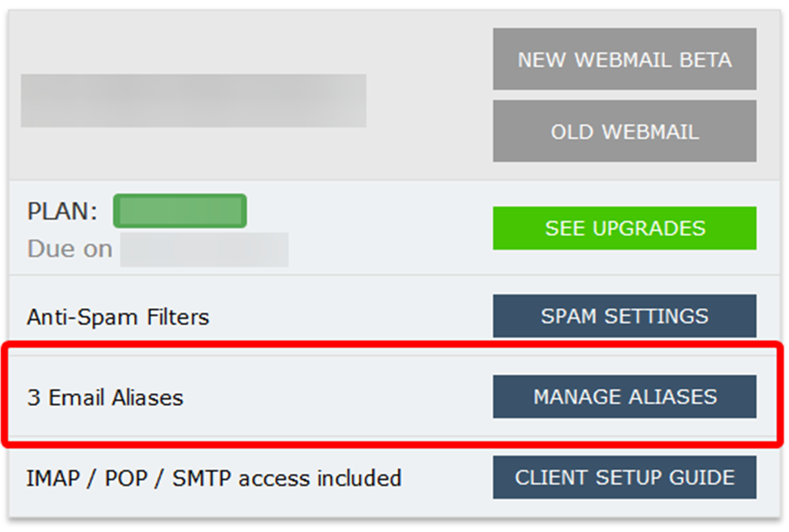Click the PLAN: label
789x532 pixels.
coord(62,211)
